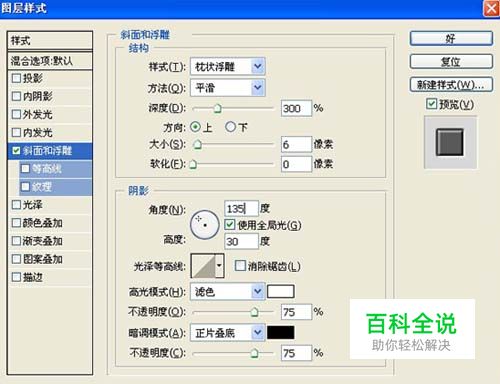The image size is (500, 384).
Task: Click highlight 不透明度(O) slider handle
Action: coord(254,312)
